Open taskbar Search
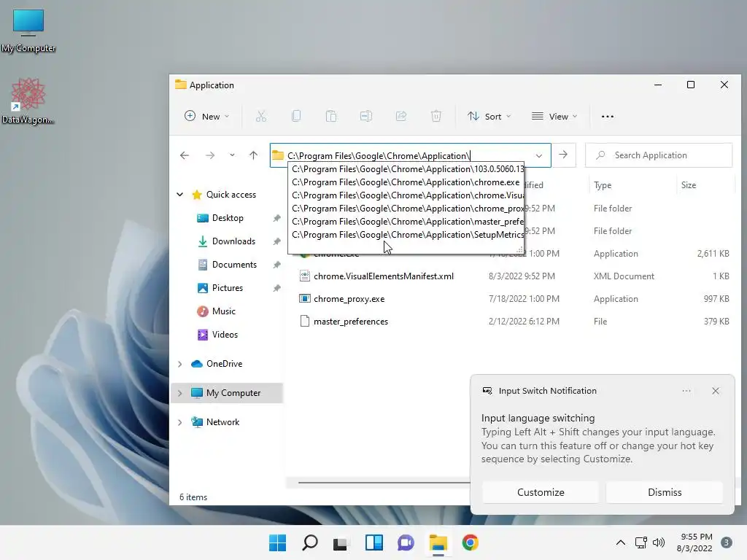This screenshot has width=747, height=560. tap(310, 542)
